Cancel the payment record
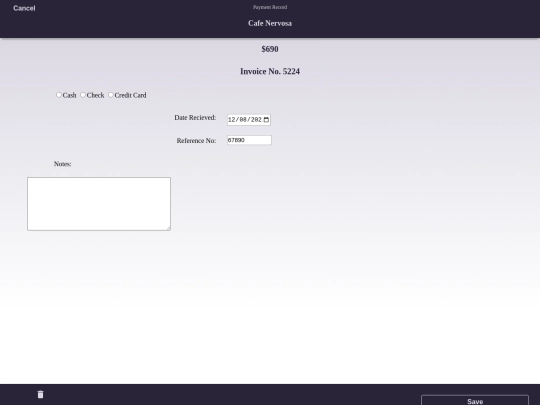Screen dimensions: 540x405 coord(24,8)
